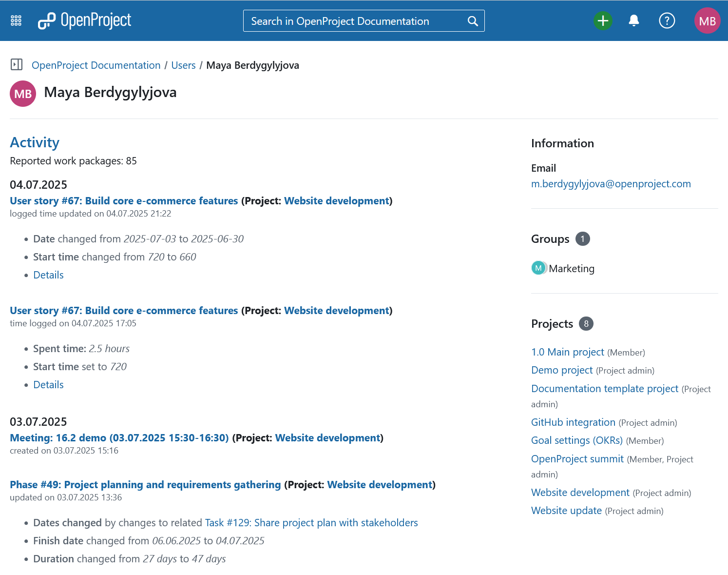
Task: Open Website update project link
Action: coord(566,510)
